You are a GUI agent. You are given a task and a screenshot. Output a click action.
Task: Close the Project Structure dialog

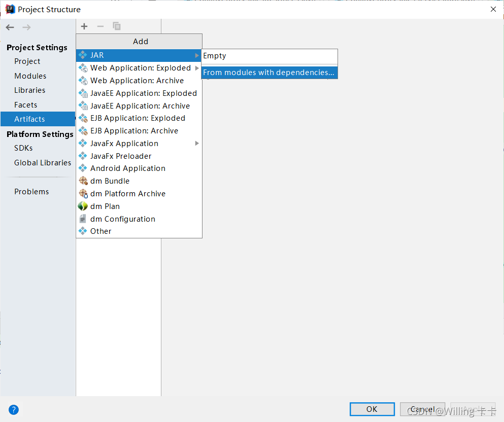click(493, 9)
